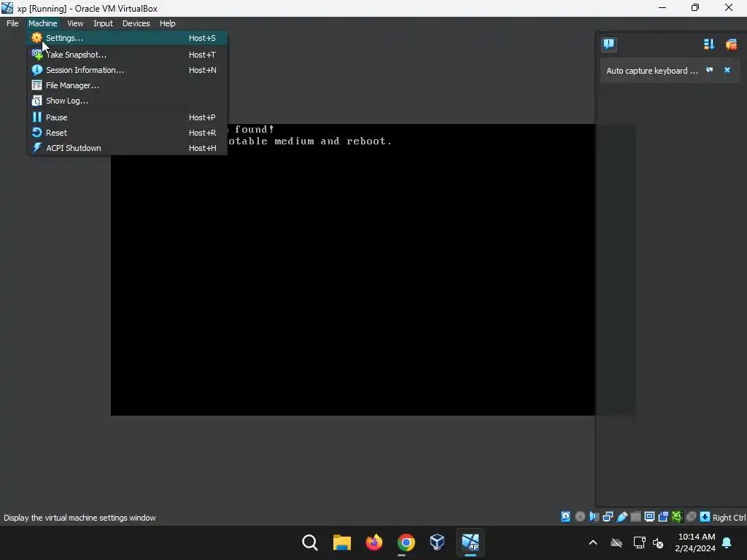Change notification sort order icon
Image resolution: width=747 pixels, height=560 pixels.
click(x=709, y=44)
